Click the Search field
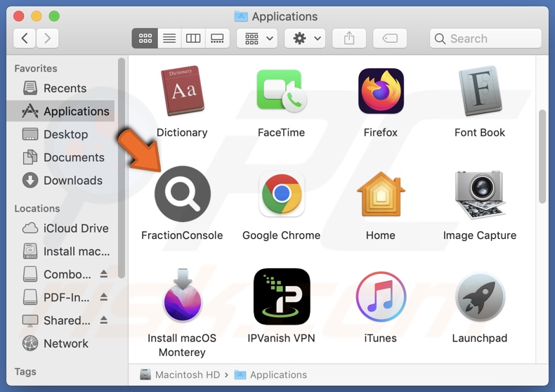Viewport: 555px width, 392px height. click(x=486, y=39)
